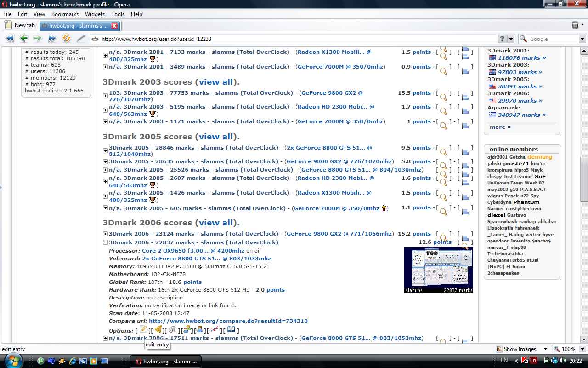Open the Tools menu
The image size is (588, 368).
pyautogui.click(x=118, y=14)
